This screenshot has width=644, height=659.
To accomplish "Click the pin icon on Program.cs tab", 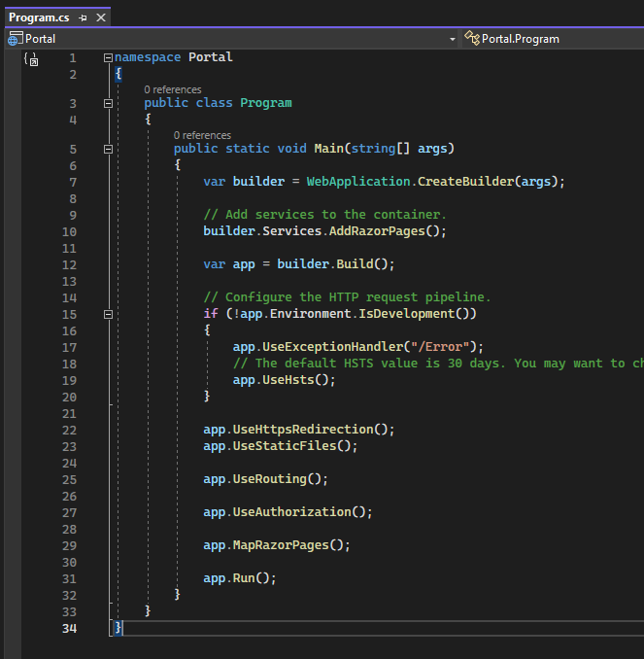I will pyautogui.click(x=83, y=17).
